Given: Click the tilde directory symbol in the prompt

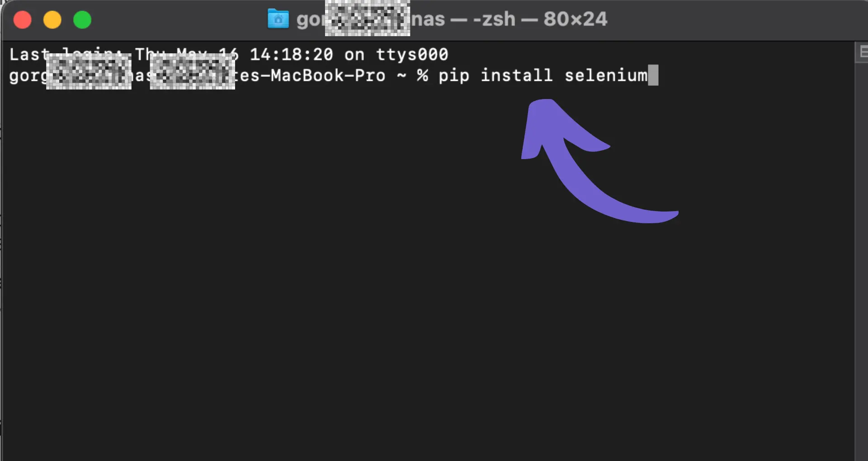Looking at the screenshot, I should (401, 75).
